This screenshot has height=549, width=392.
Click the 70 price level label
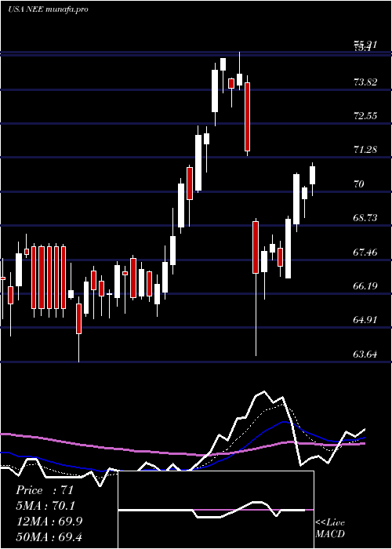[359, 184]
